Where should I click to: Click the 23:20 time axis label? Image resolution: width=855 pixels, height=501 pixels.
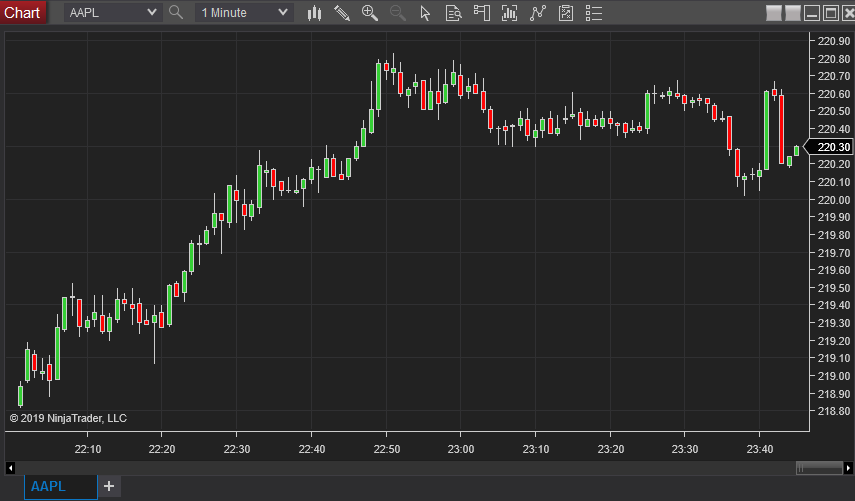point(611,449)
